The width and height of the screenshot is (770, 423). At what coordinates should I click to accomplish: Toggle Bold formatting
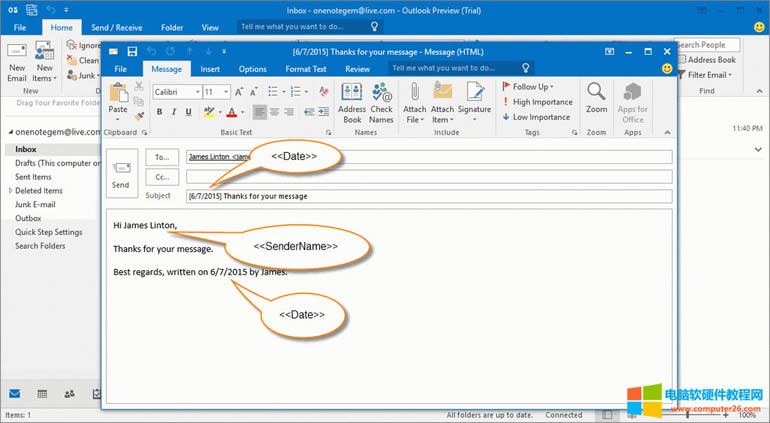[x=160, y=112]
